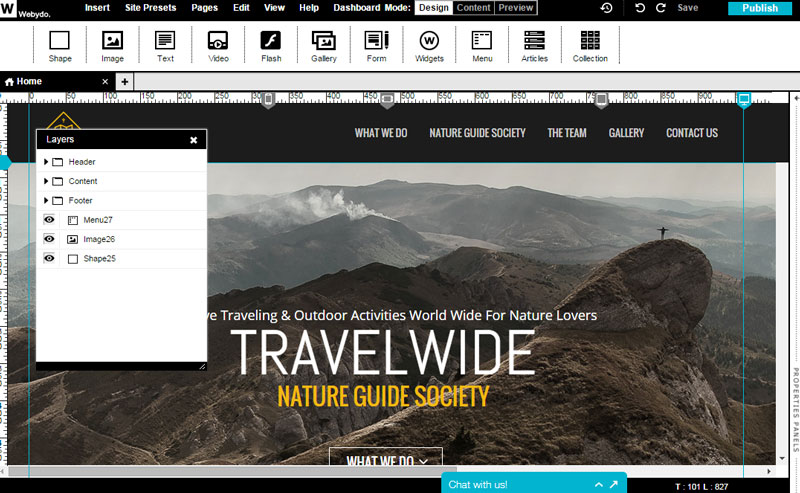Hide the Menu27 layer
Viewport: 800px width, 493px height.
click(x=49, y=219)
